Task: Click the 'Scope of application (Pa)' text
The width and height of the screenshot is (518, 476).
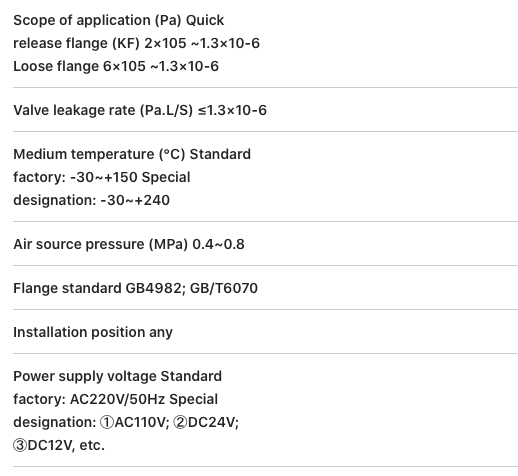Action: 97,21
